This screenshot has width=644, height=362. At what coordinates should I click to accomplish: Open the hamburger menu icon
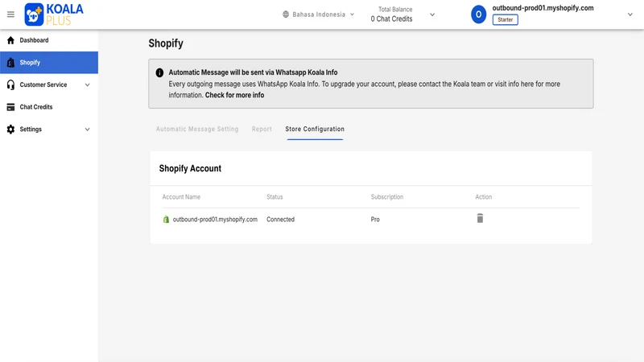[x=10, y=14]
